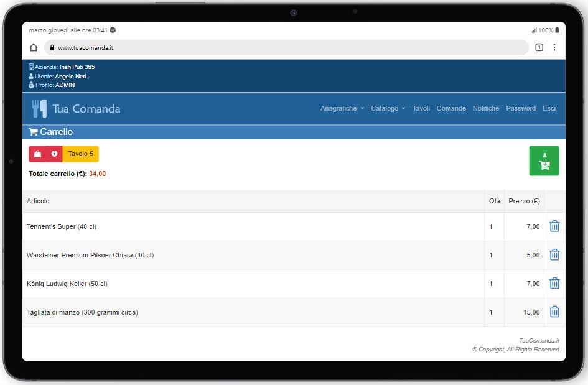Delete Tennent's Super from the cart

pyautogui.click(x=554, y=226)
